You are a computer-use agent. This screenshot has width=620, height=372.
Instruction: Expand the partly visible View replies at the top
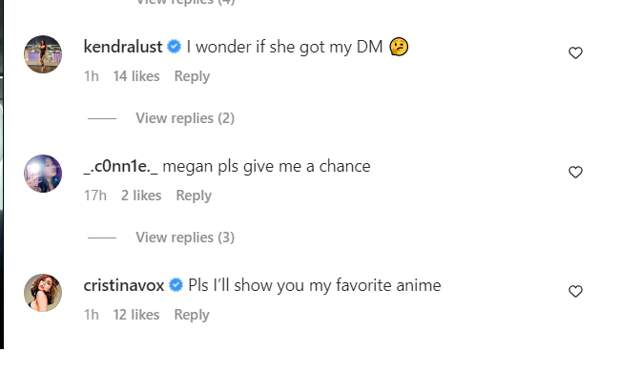(185, 2)
